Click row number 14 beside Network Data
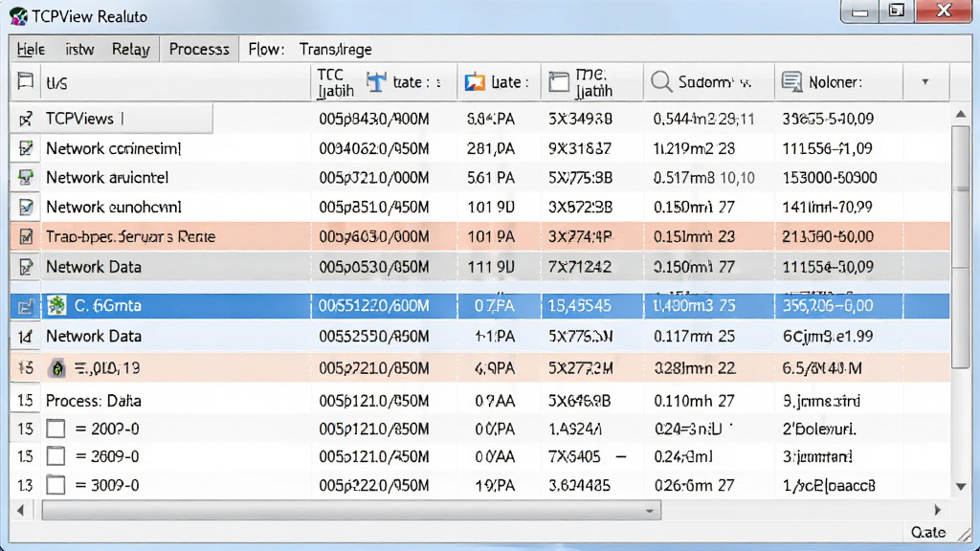This screenshot has width=980, height=551. pos(25,337)
